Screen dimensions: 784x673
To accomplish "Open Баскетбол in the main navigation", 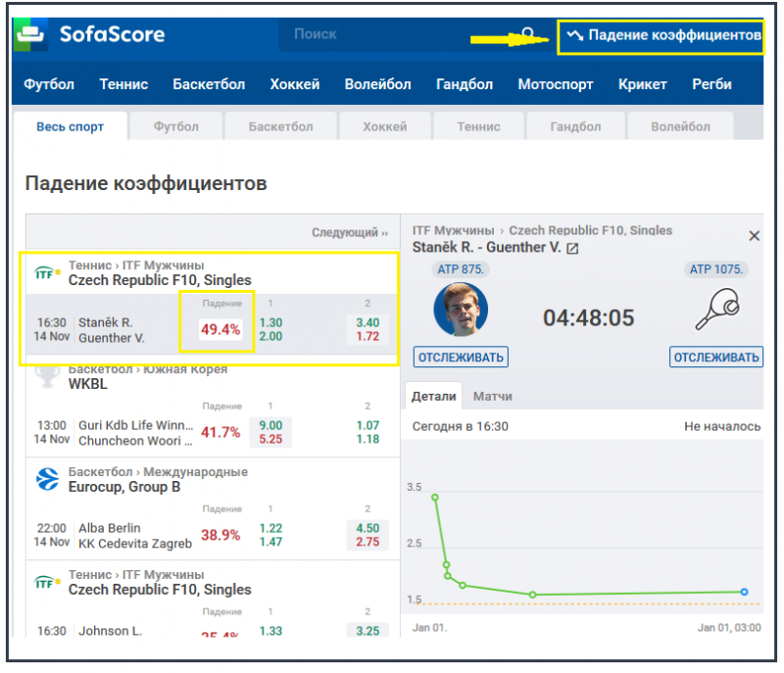I will click(209, 84).
